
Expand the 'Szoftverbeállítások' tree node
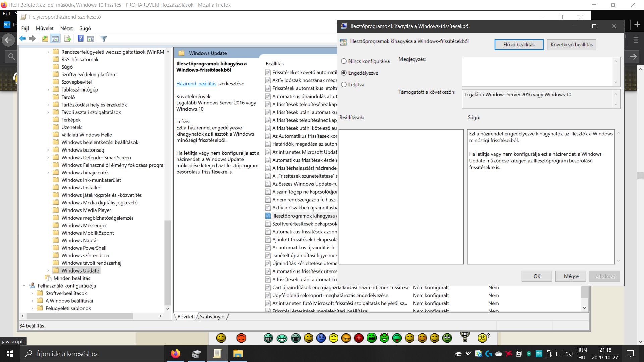[x=32, y=293]
